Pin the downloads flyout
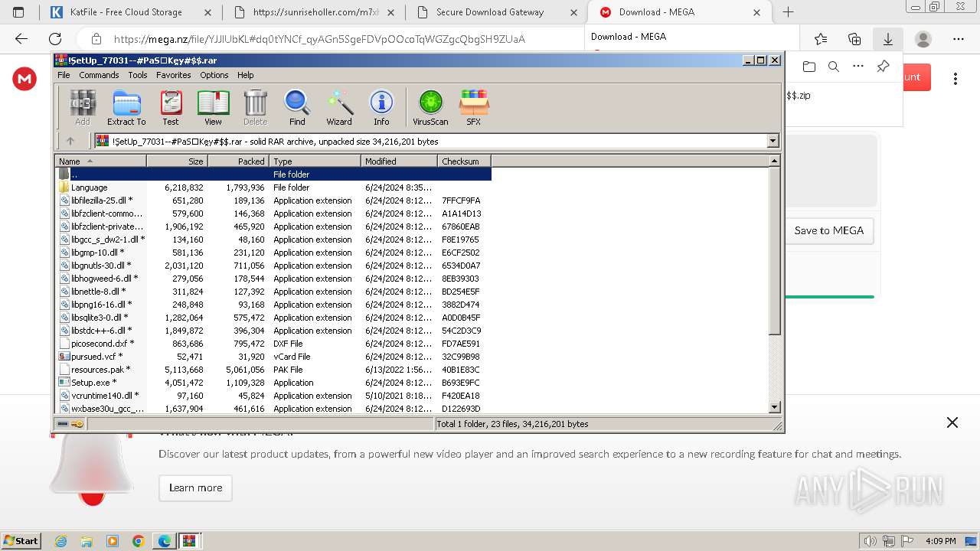Screen dimensions: 980x551 (x=883, y=67)
